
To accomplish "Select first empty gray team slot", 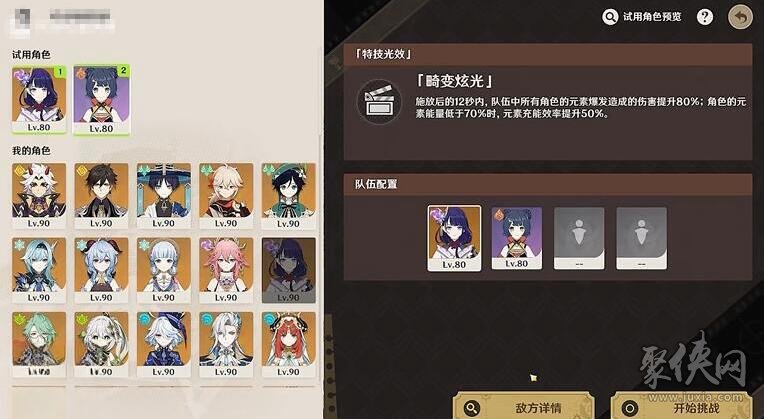I will (579, 238).
